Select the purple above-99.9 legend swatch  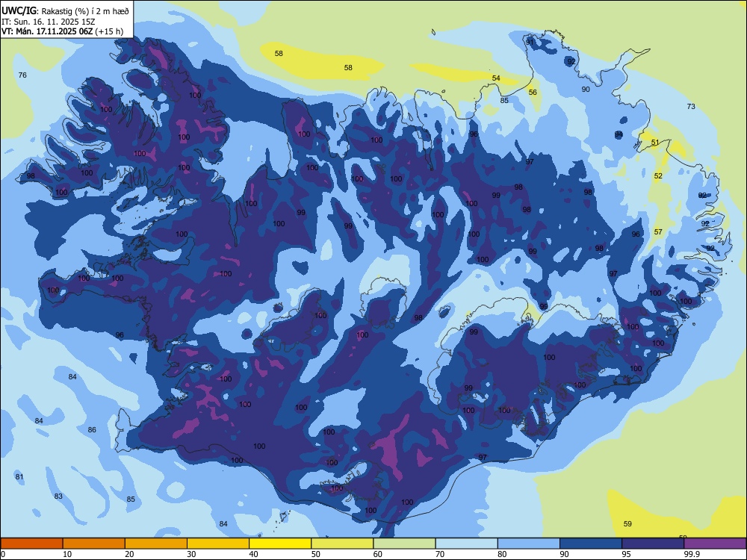click(715, 544)
